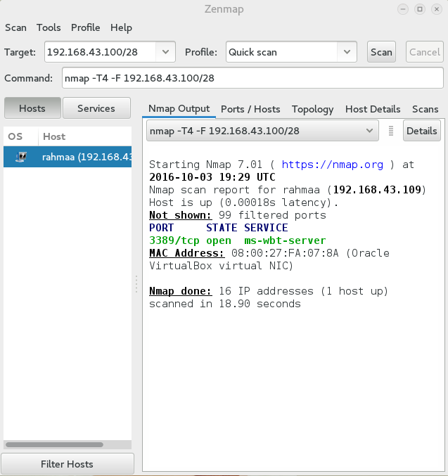
Task: Open the Tools menu
Action: point(49,27)
